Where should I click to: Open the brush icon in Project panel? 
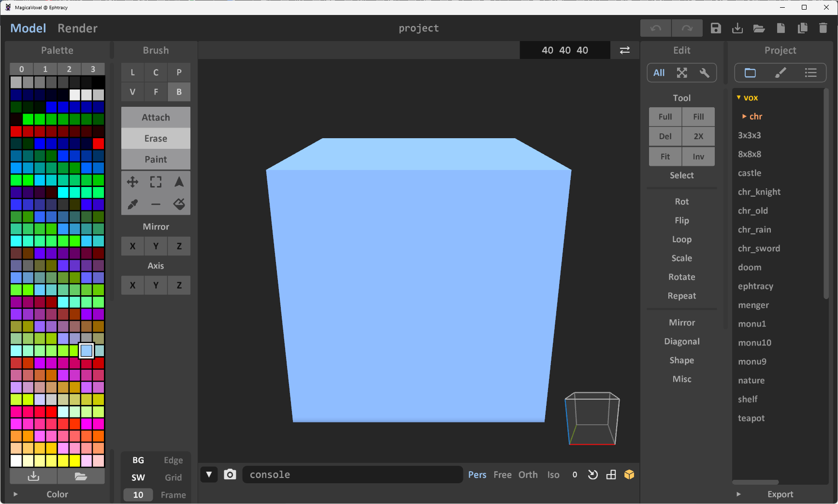(780, 73)
